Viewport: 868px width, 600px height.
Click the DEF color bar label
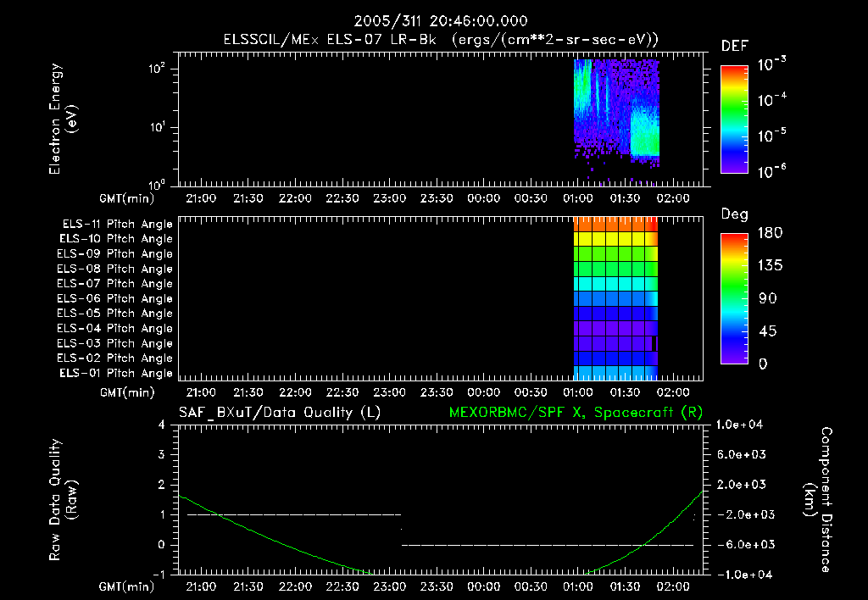(735, 46)
